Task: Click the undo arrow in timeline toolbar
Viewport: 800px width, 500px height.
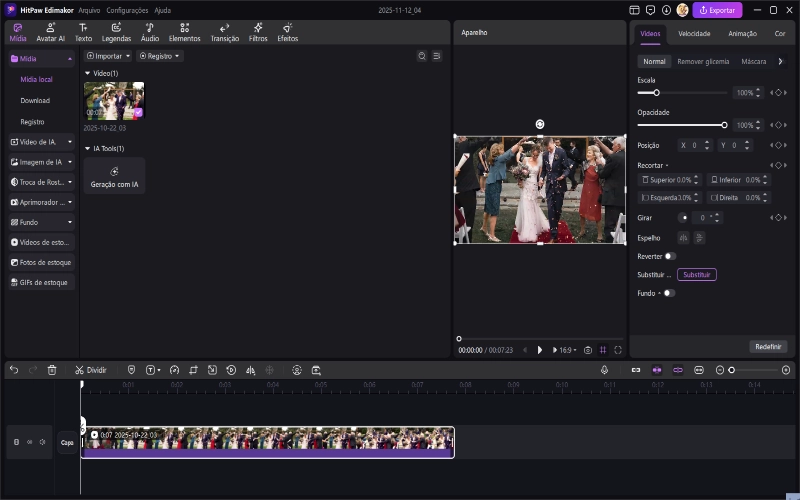Action: [x=14, y=370]
